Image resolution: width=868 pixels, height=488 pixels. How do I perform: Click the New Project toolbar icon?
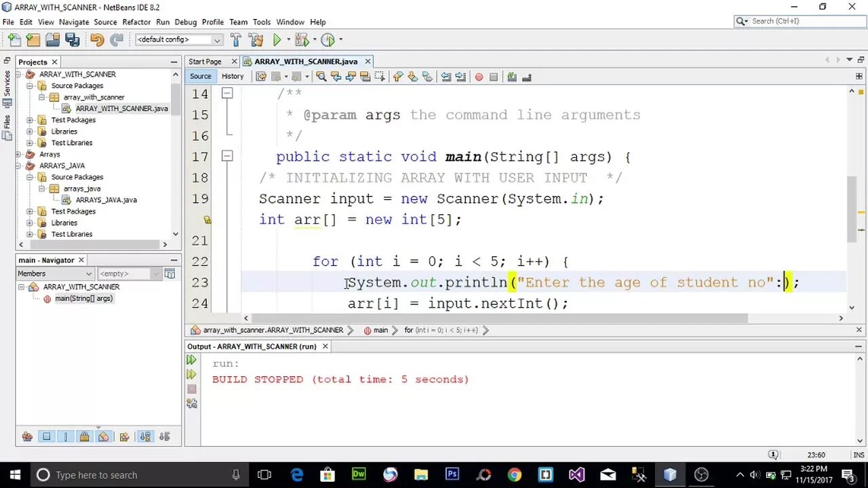point(33,40)
